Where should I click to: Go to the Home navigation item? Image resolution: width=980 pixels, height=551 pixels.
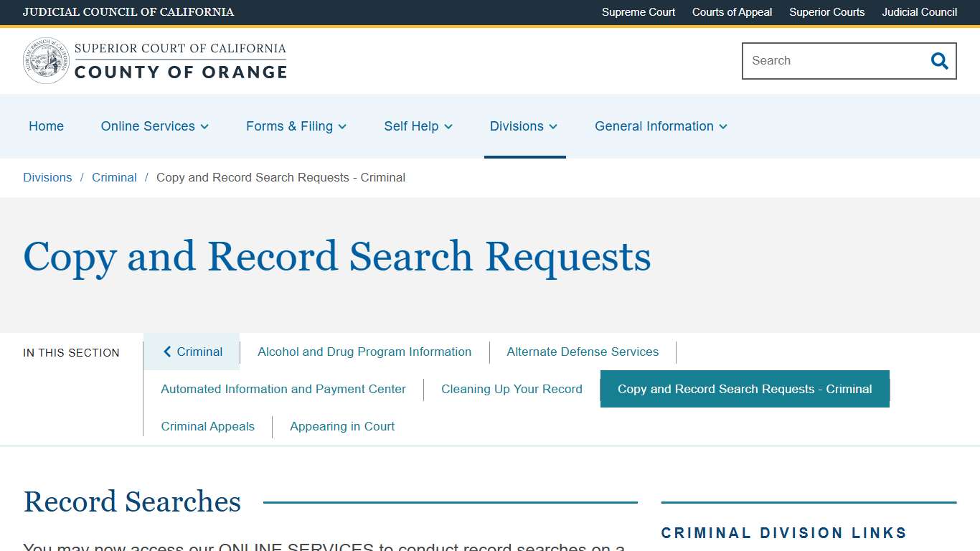tap(46, 126)
